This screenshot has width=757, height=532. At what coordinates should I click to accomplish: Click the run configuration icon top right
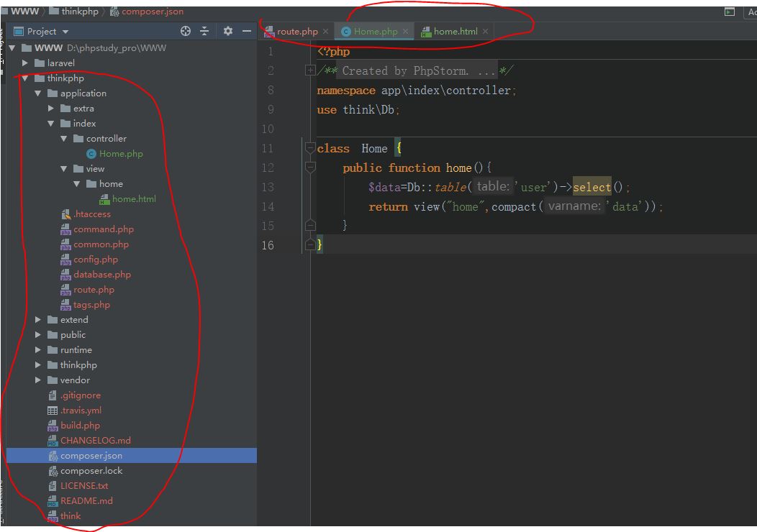[x=730, y=12]
